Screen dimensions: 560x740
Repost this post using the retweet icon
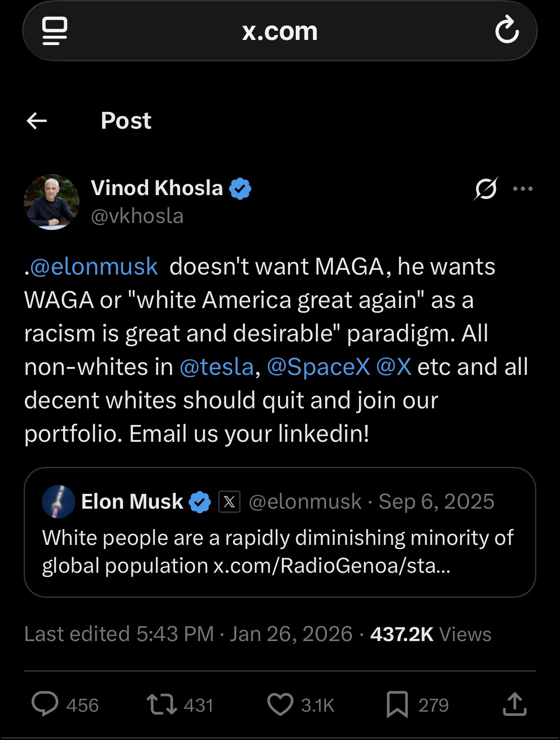tap(162, 704)
